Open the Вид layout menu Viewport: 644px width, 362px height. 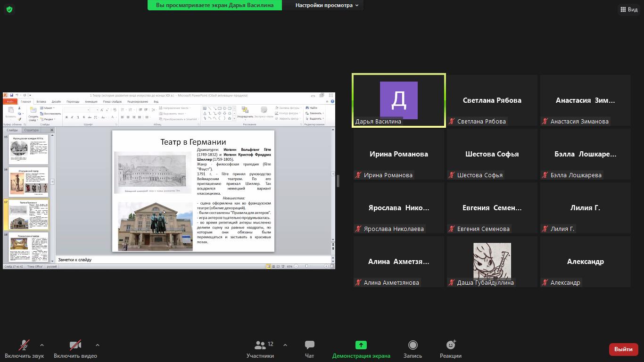pyautogui.click(x=628, y=9)
